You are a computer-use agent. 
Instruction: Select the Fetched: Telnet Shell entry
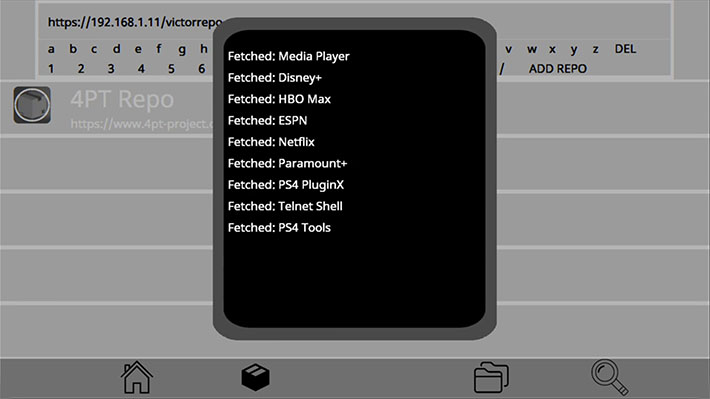pos(285,206)
